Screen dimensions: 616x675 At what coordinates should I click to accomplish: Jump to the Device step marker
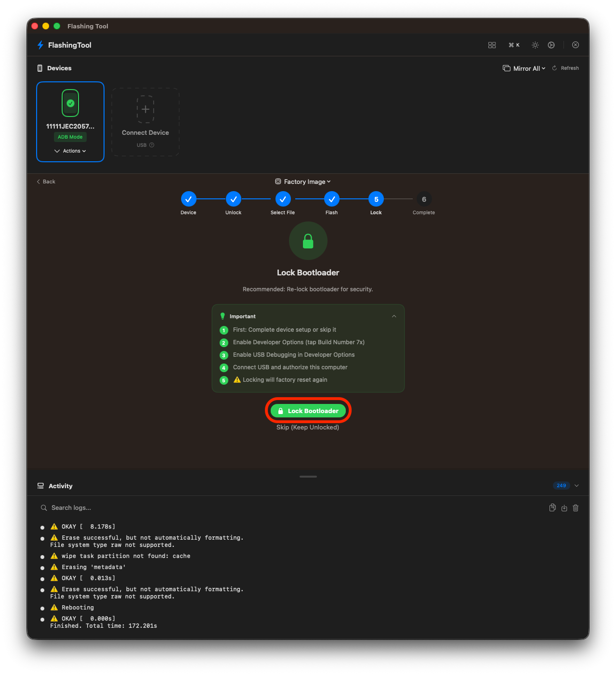[188, 199]
